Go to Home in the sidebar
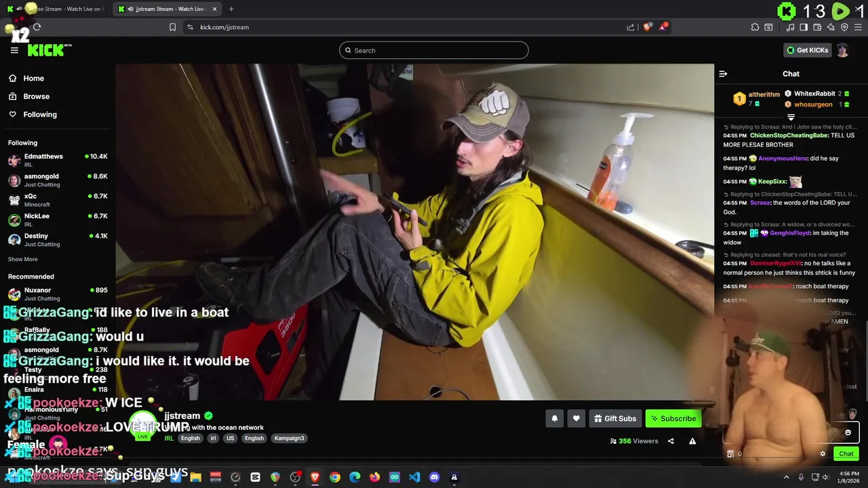This screenshot has height=488, width=868. 33,78
